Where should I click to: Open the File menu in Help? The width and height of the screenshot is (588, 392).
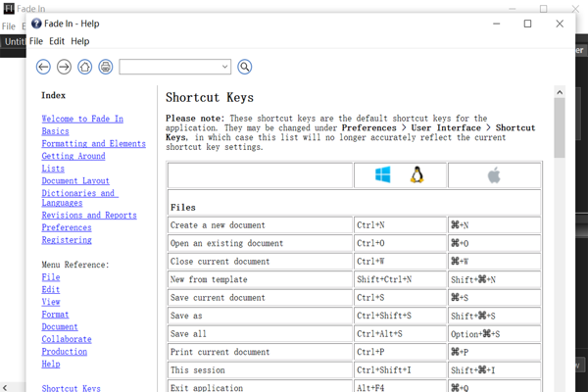click(36, 41)
